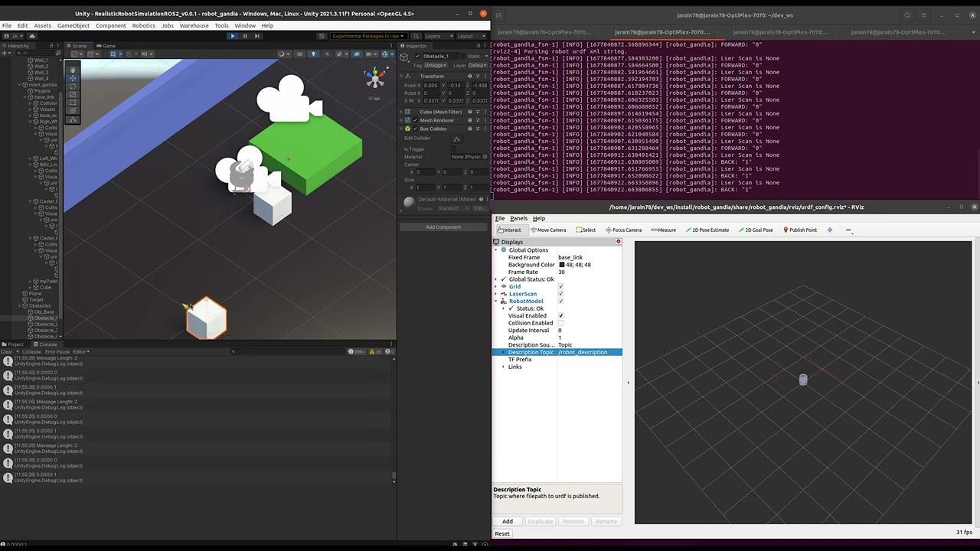Expand the LaserScan display in RViz
980x551 pixels.
pyautogui.click(x=496, y=294)
